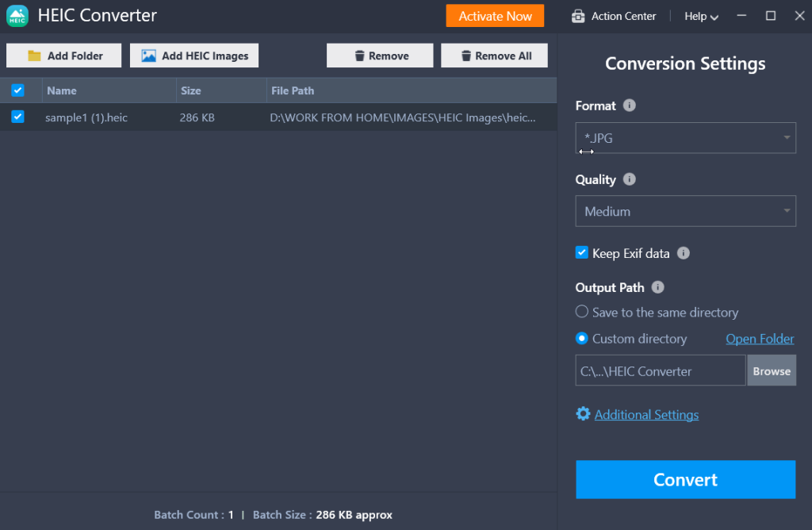Click Browse to choose output folder

coord(771,371)
